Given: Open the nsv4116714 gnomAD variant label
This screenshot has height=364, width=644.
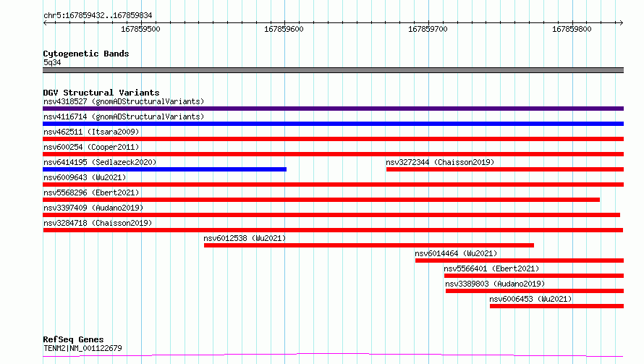Looking at the screenshot, I should pyautogui.click(x=124, y=117).
